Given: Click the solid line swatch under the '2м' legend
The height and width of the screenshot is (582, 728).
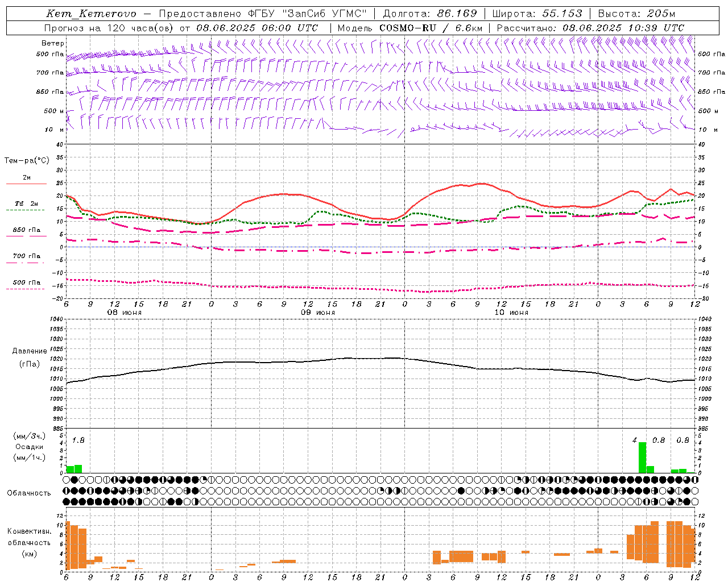Looking at the screenshot, I should [26, 184].
